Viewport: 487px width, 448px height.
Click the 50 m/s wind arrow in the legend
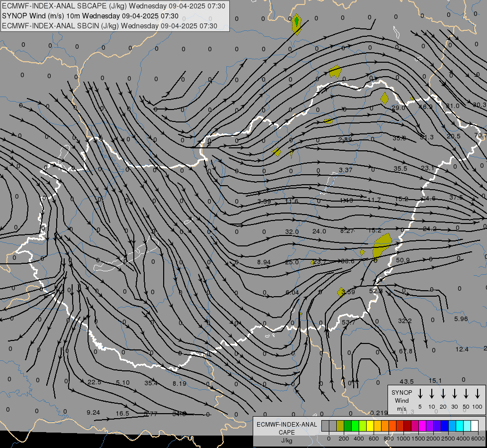[466, 394]
